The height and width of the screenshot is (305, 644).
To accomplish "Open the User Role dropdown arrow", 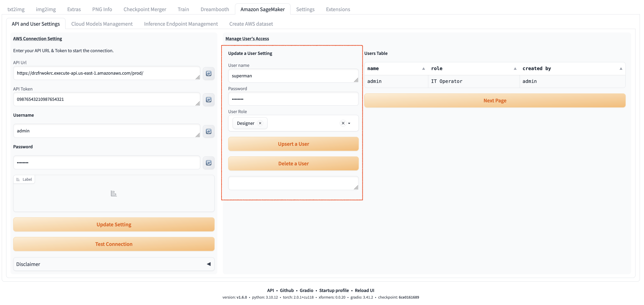I will click(x=349, y=123).
